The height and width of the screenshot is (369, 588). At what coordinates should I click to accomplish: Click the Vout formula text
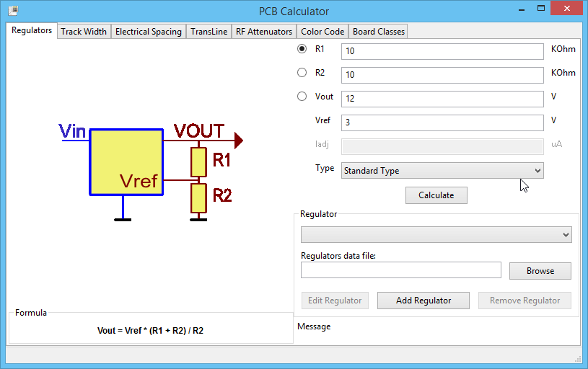coord(150,330)
